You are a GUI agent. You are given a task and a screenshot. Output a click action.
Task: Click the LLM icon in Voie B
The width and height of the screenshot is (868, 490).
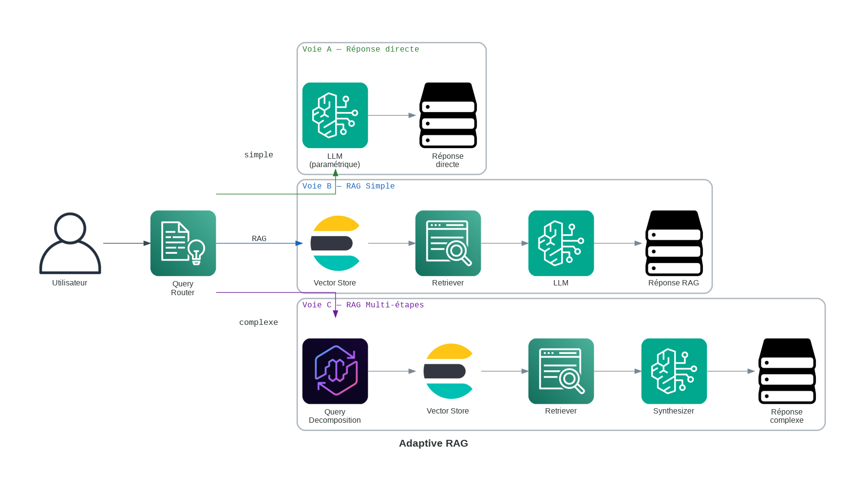(x=561, y=243)
